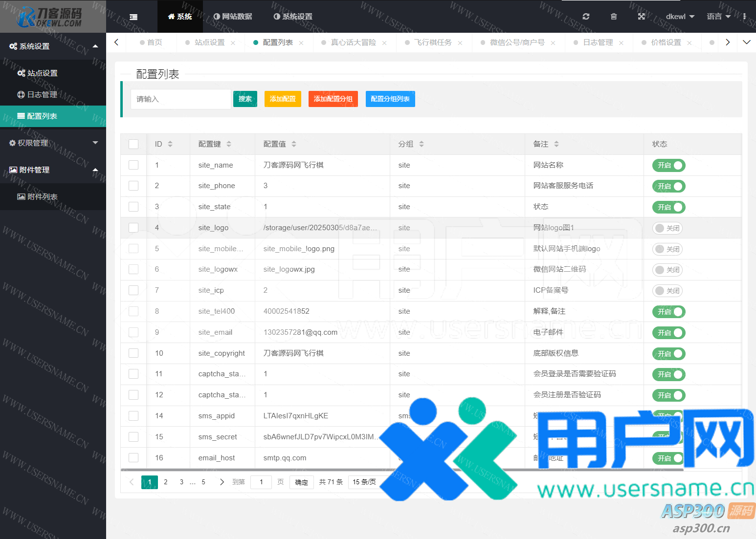
Task: Close the 飞行棋任务 tab
Action: pyautogui.click(x=460, y=43)
